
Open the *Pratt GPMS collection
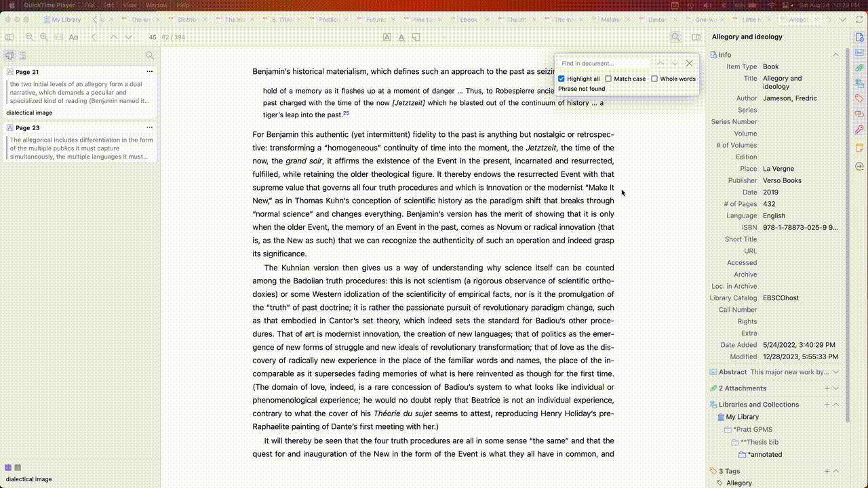coord(753,429)
